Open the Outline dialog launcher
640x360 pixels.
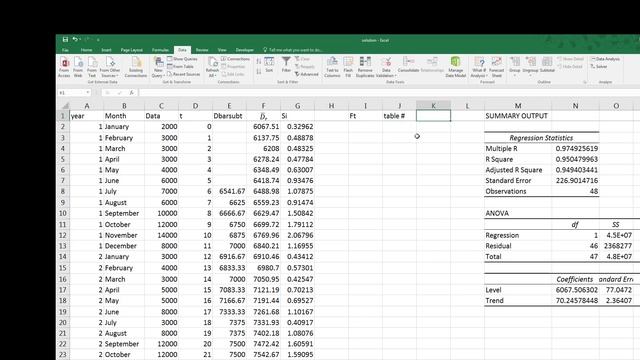(x=584, y=82)
